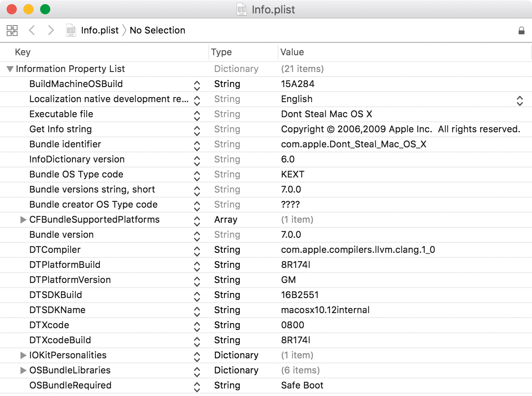Expand the CFBundleSupportedPlatforms array
This screenshot has width=532, height=396.
(x=23, y=220)
